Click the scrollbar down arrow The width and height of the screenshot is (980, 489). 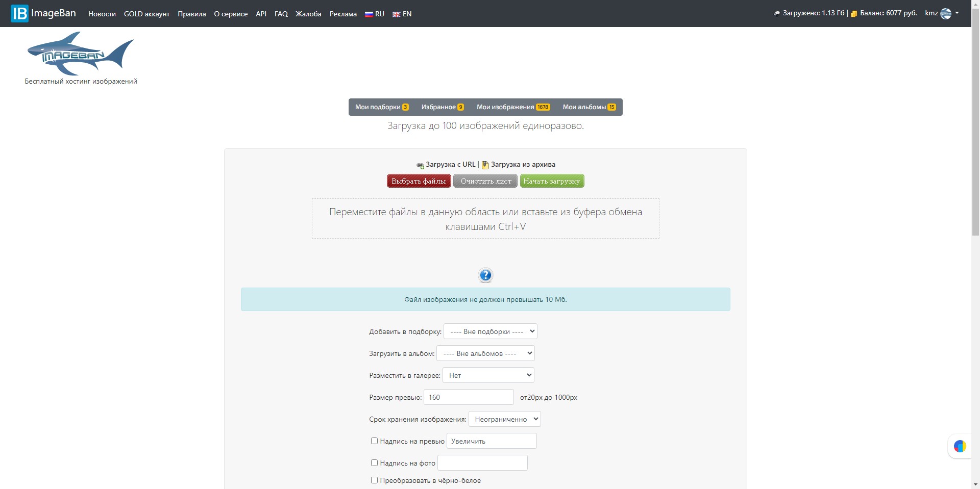[x=975, y=484]
